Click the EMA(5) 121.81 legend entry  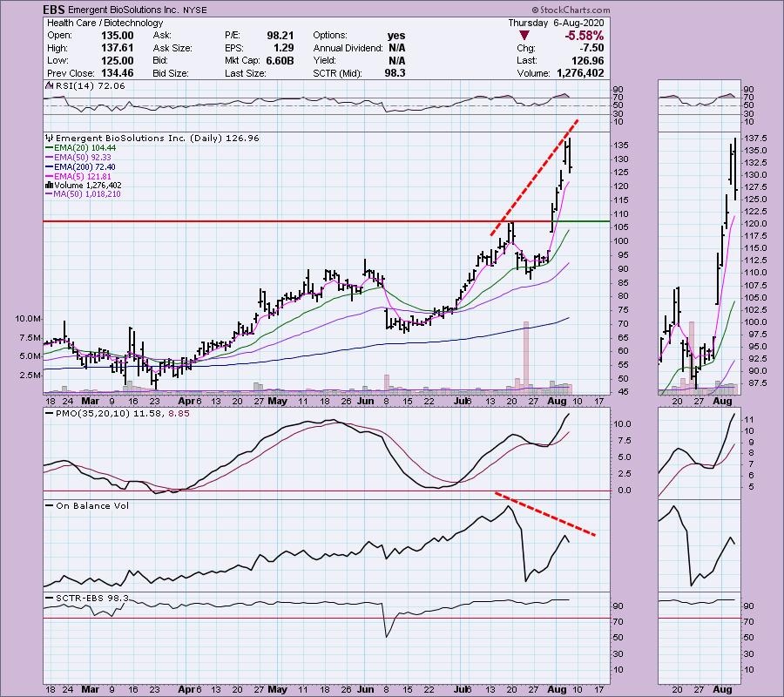click(78, 177)
